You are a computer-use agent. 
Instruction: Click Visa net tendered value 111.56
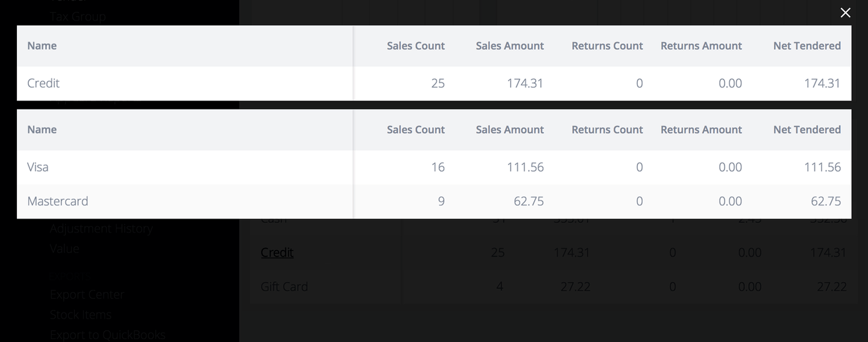822,167
